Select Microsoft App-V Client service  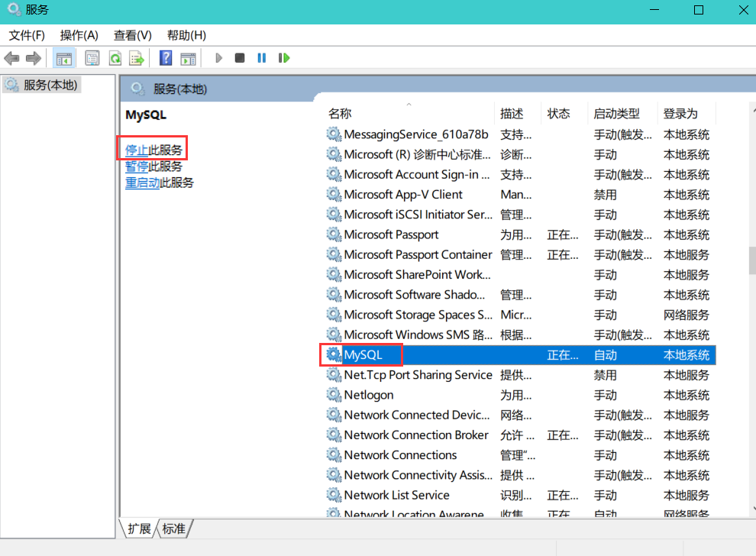tap(520, 195)
